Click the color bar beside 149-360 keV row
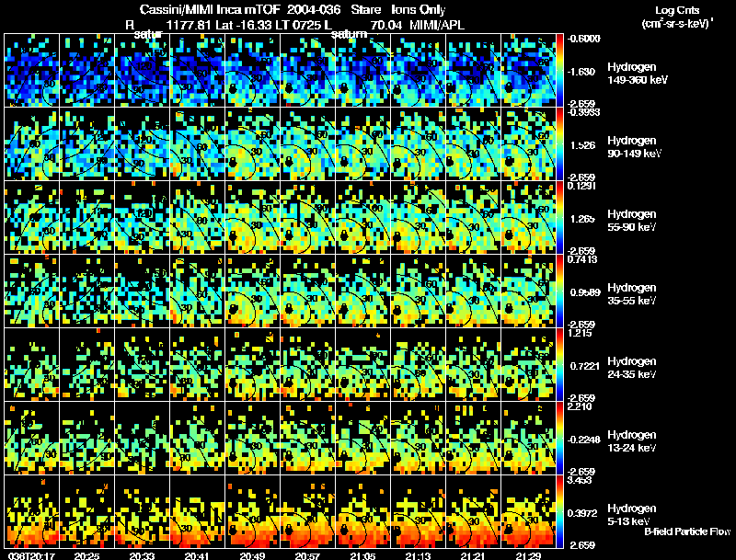This screenshot has height=560, width=736. 559,71
